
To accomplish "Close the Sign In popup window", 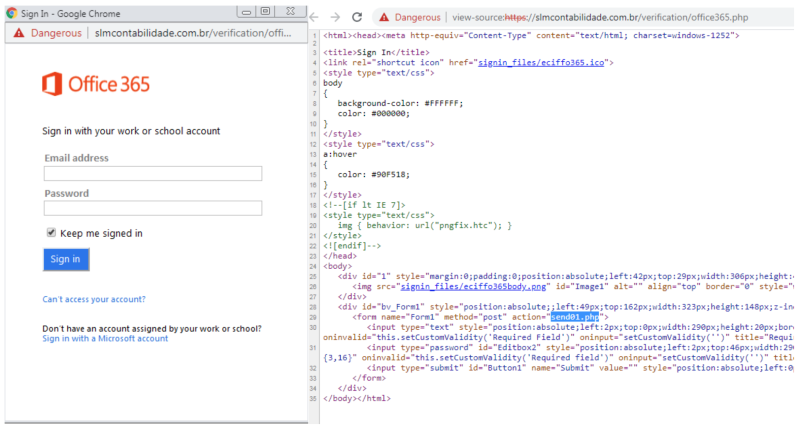I will point(290,11).
